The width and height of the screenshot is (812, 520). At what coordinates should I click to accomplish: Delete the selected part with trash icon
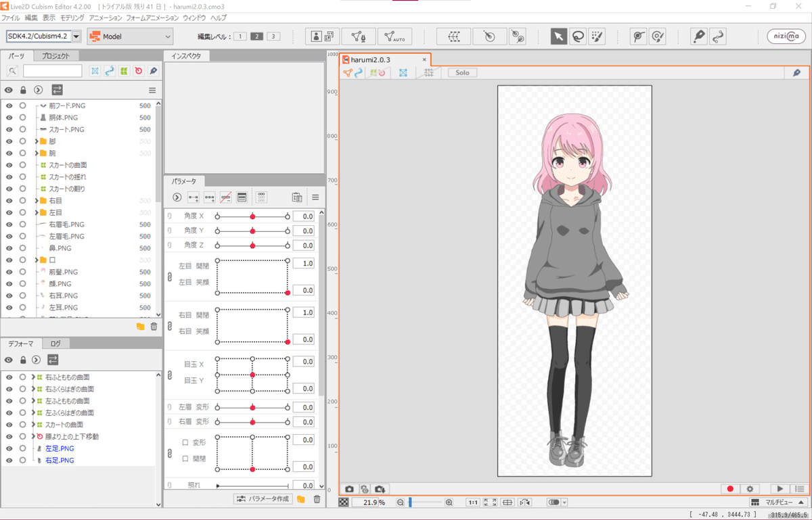[154, 327]
